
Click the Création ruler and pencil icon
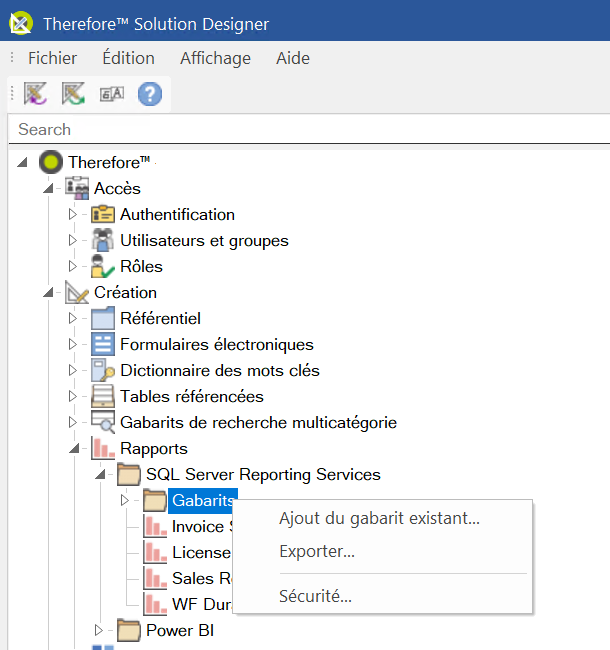pos(77,292)
